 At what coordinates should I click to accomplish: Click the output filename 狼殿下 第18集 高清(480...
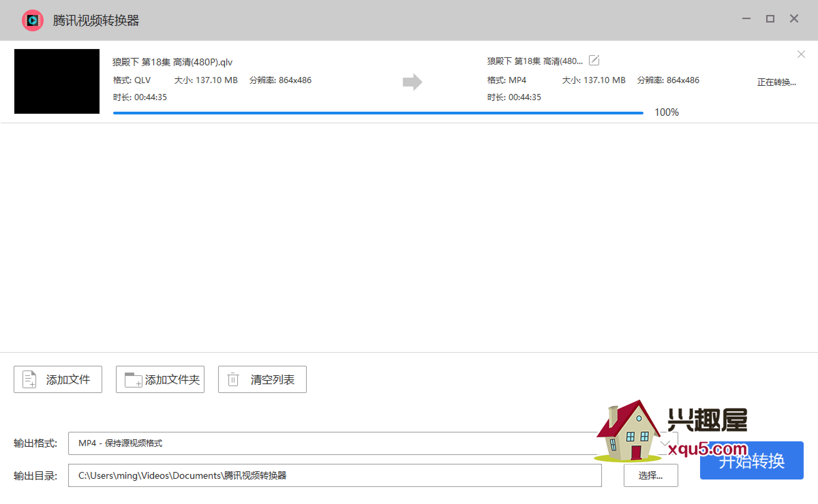click(x=535, y=61)
